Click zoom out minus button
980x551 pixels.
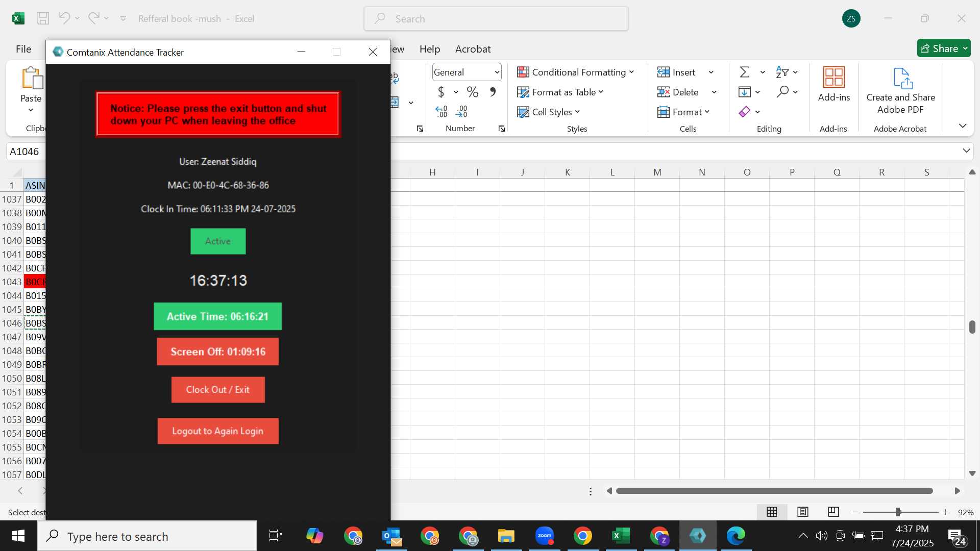click(x=856, y=512)
